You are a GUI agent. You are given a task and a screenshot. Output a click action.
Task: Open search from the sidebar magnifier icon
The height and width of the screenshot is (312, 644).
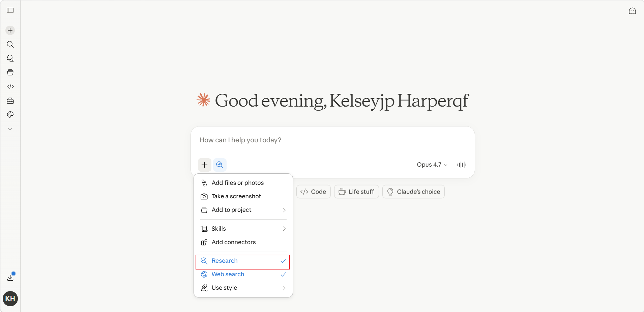click(10, 45)
